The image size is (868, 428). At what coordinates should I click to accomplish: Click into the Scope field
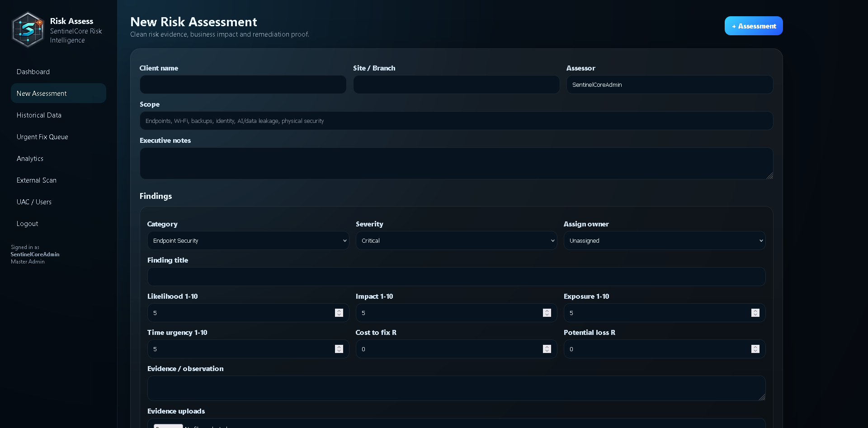456,121
